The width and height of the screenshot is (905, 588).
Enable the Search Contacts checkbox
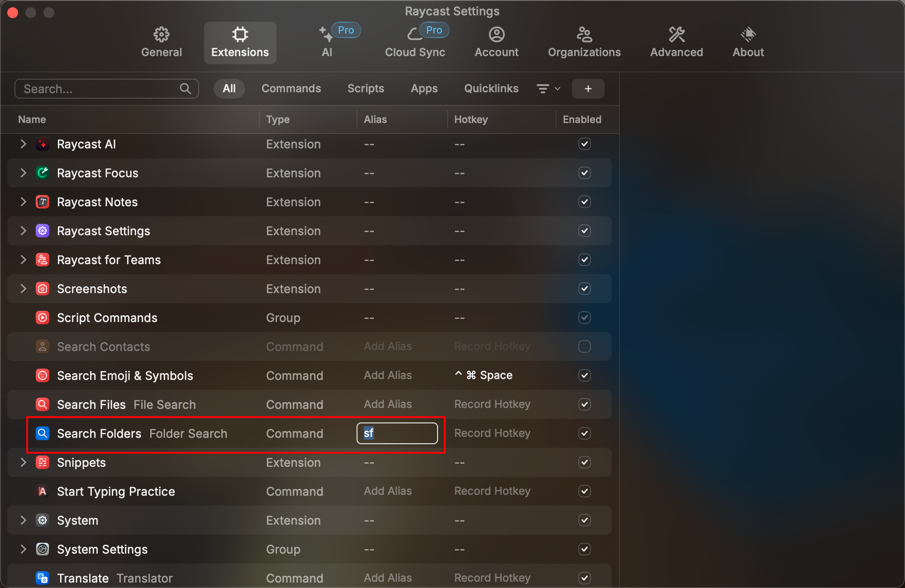pyautogui.click(x=584, y=347)
